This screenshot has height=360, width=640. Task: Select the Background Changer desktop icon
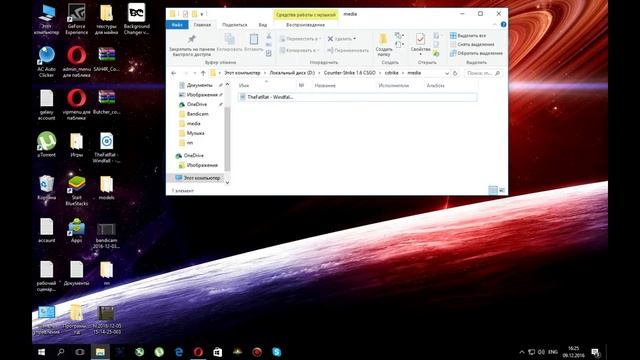click(x=136, y=19)
